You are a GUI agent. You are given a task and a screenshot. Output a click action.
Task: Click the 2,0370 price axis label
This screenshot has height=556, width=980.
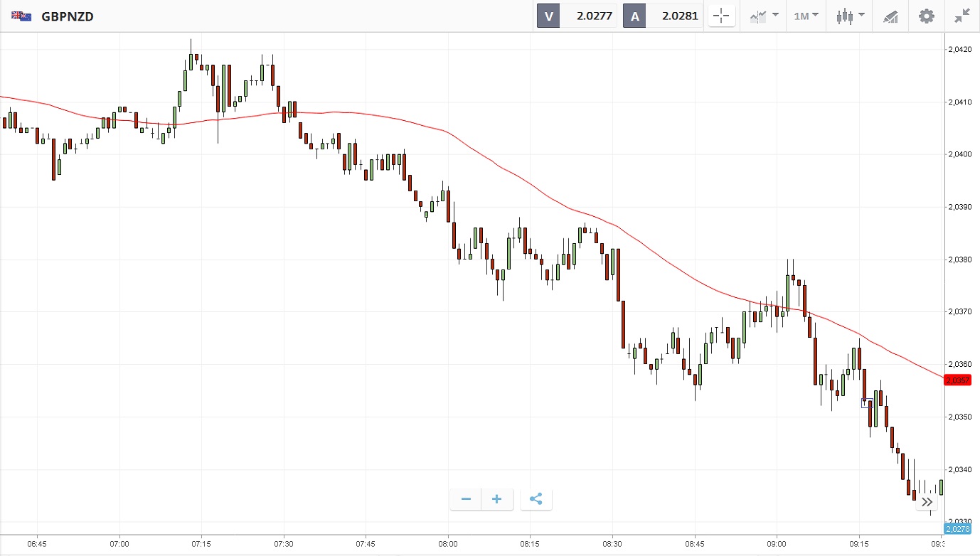(959, 312)
